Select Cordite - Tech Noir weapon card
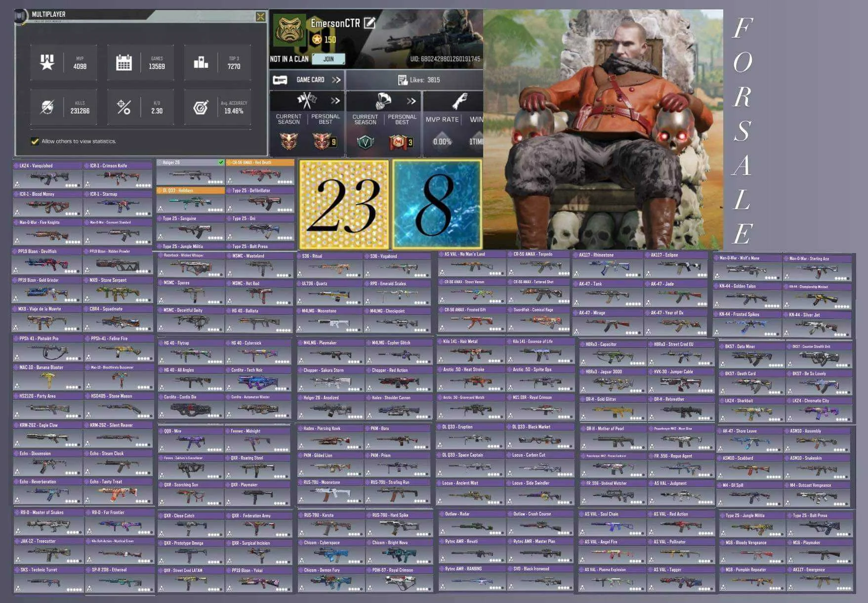Screen dimensions: 868x603 [259, 380]
